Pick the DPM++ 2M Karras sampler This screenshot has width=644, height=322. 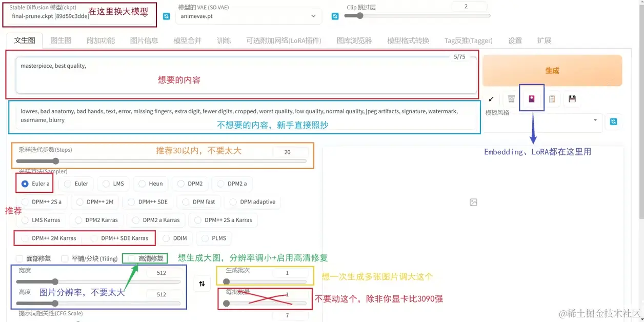click(48, 238)
